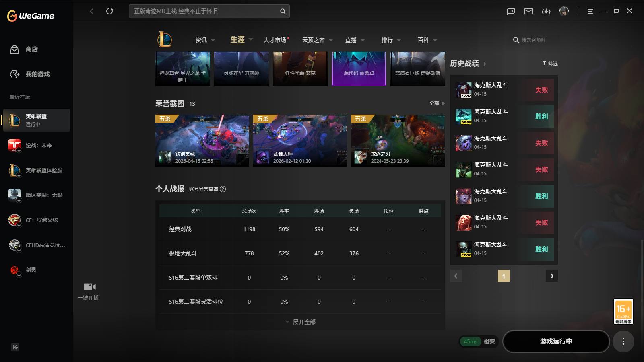This screenshot has width=644, height=362.
Task: Click 账号异常查询 link
Action: point(204,189)
